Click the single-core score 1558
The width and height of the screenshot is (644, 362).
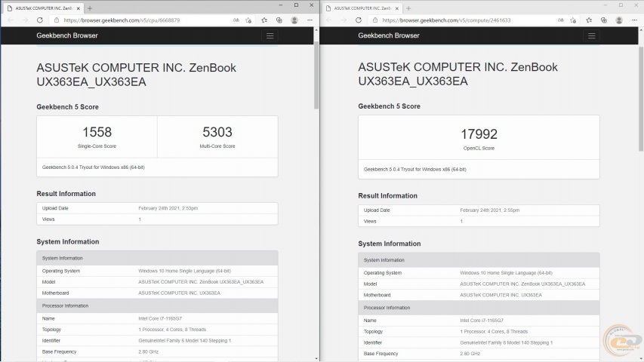pyautogui.click(x=97, y=132)
